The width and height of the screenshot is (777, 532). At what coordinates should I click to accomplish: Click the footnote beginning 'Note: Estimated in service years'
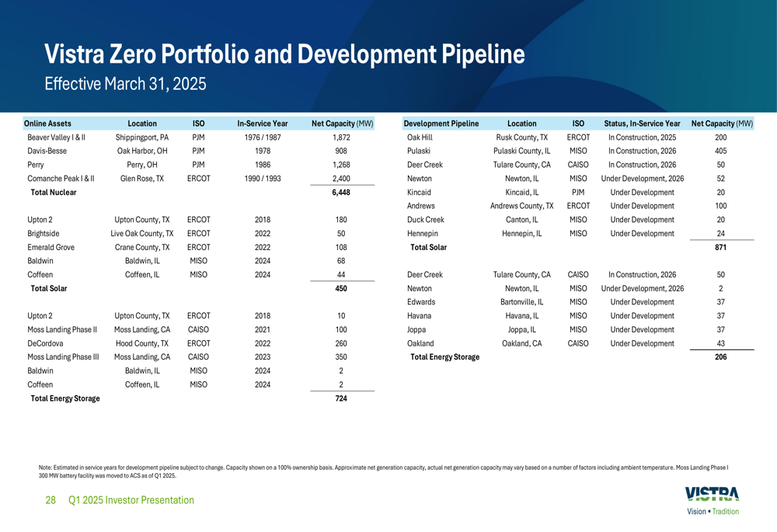[x=383, y=471]
